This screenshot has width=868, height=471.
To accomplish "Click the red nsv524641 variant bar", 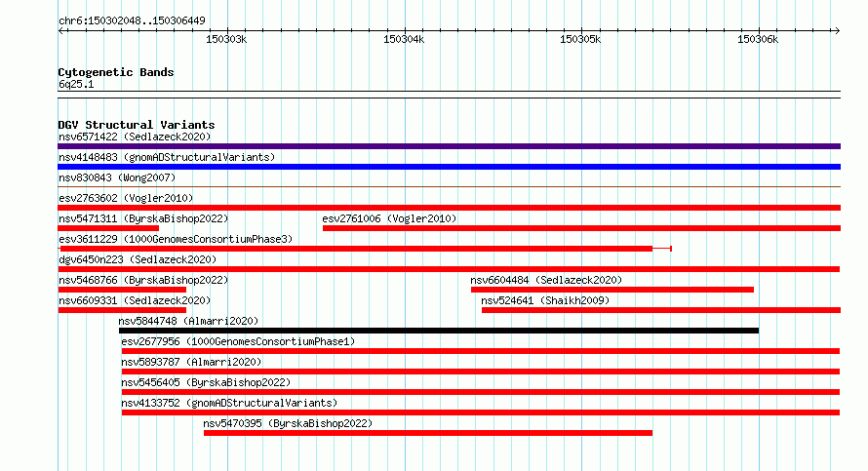I will (x=661, y=310).
